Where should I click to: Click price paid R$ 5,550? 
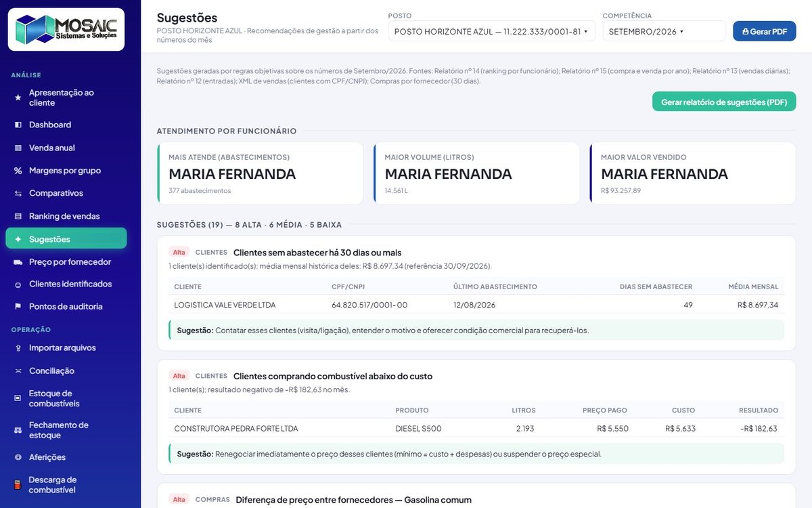tap(612, 429)
